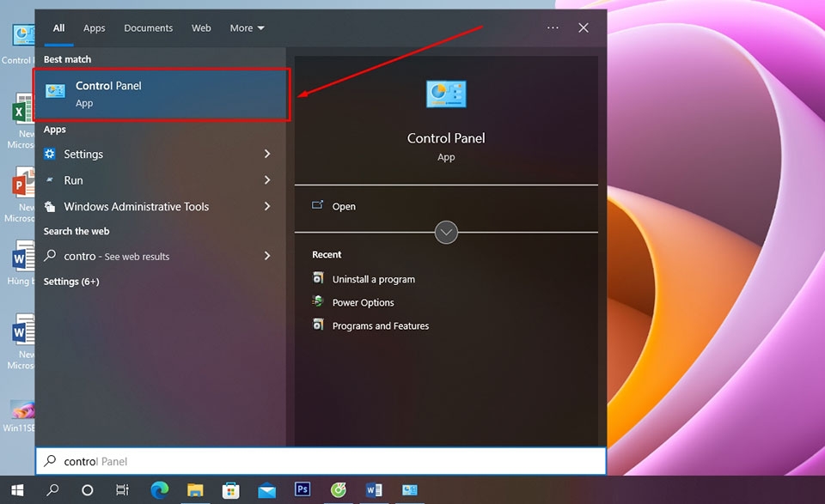Click the Windows Start button on taskbar
Viewport: 825px width, 504px height.
pos(17,490)
